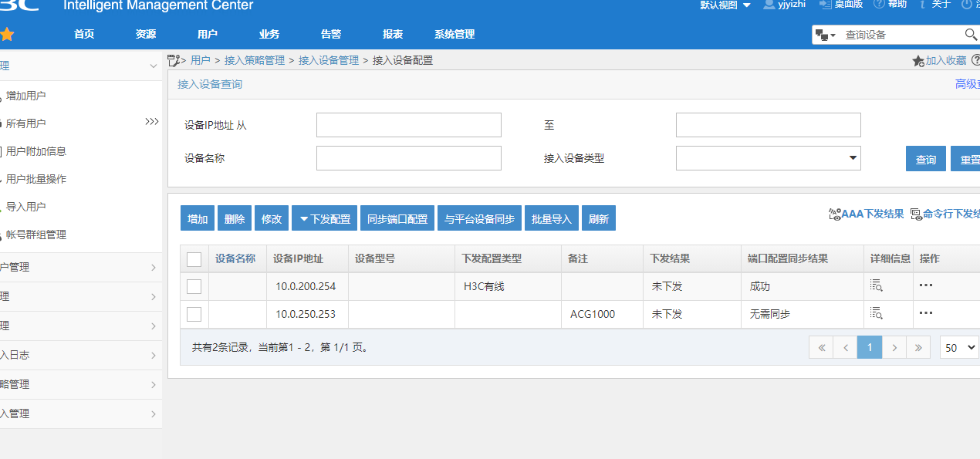Screen dimensions: 980x459
Task: Click into the 查询设备 search box
Action: coord(901,35)
